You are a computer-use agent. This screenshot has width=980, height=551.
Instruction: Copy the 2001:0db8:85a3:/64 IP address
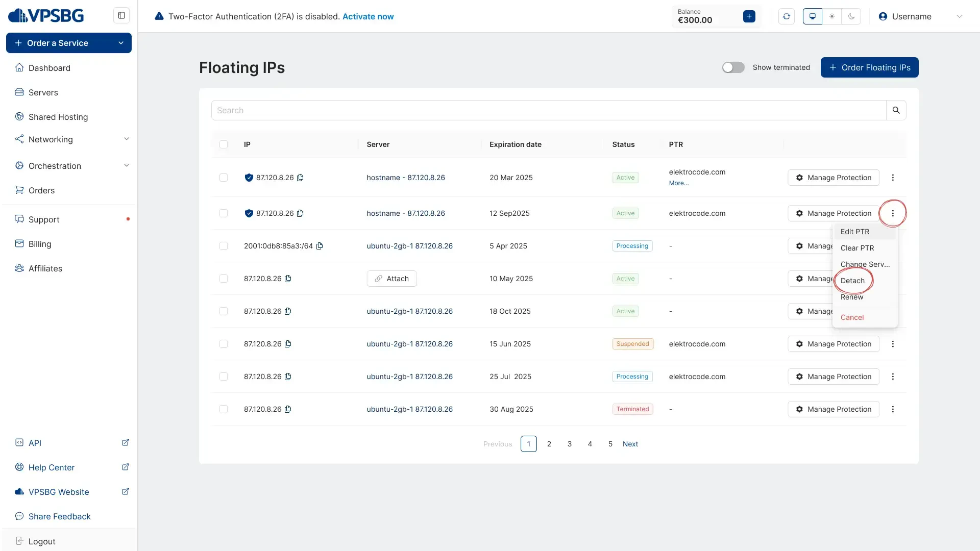point(320,246)
